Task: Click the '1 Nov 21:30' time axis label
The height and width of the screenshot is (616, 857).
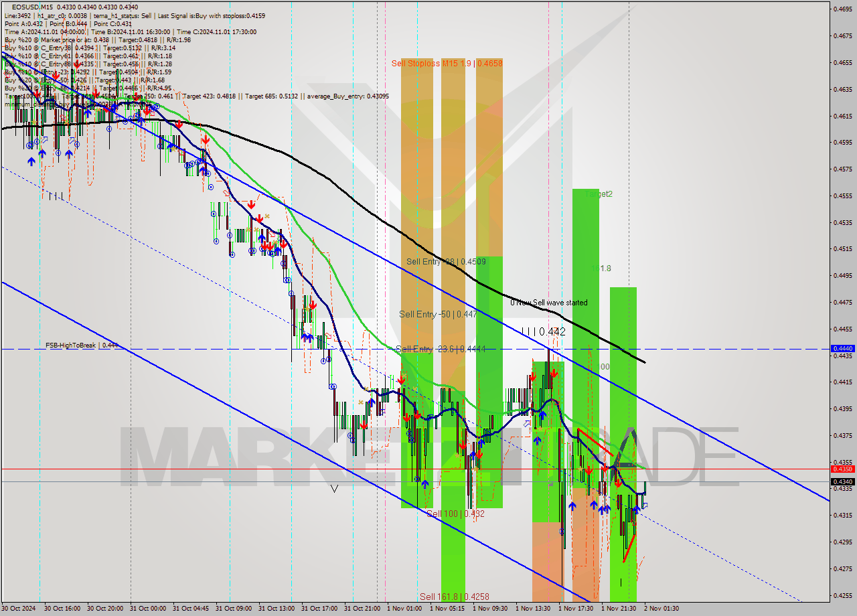Action: pos(618,609)
